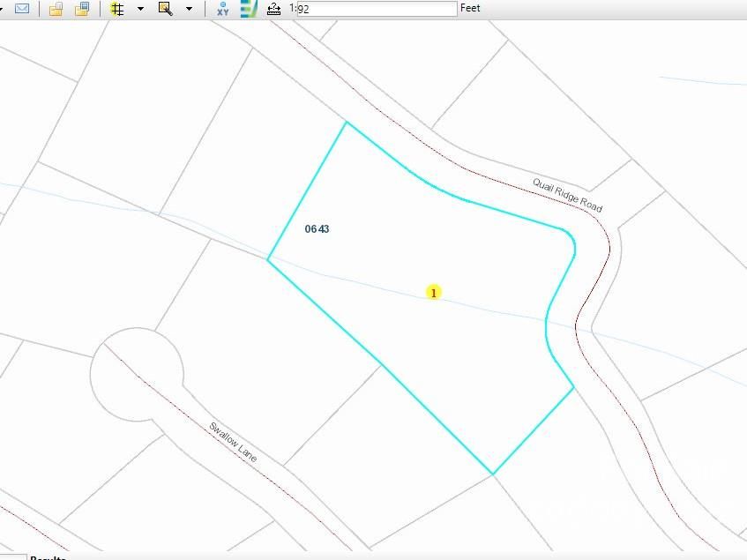Select the magnifier identify tool icon
This screenshot has width=747, height=560.
165,9
